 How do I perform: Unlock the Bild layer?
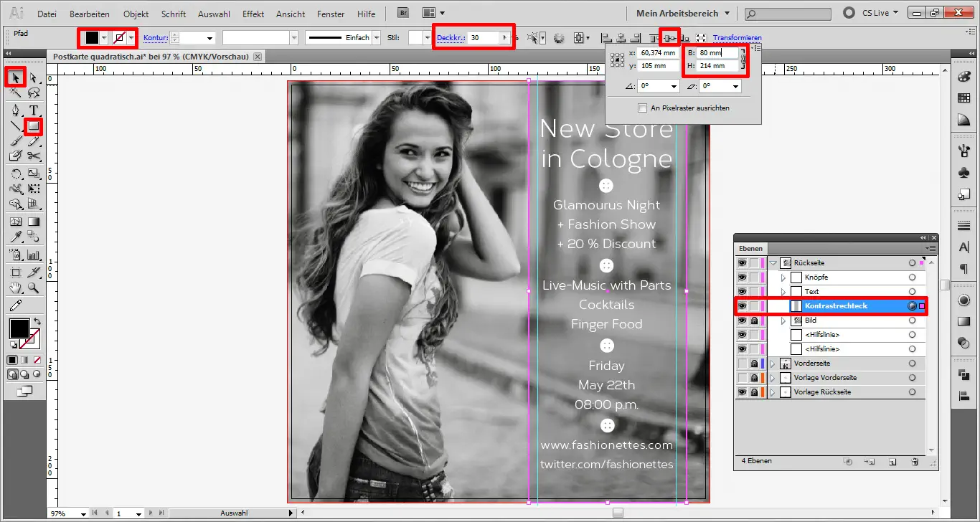[754, 321]
